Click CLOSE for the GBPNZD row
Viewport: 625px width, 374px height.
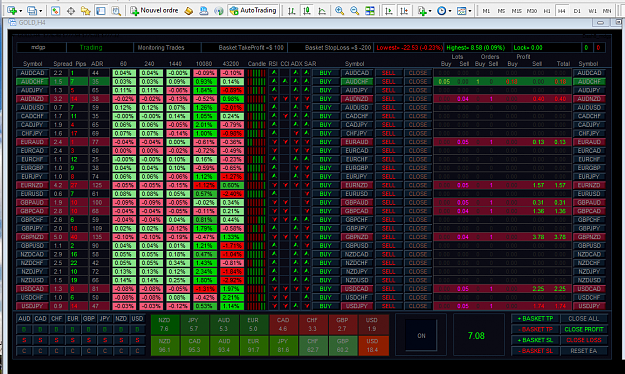point(418,237)
